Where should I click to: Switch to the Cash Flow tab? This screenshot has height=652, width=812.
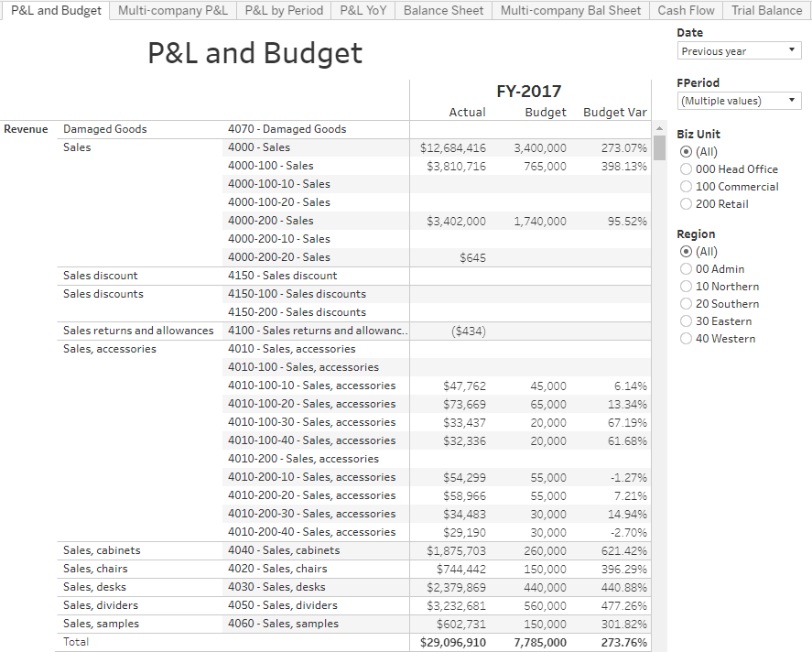[x=686, y=10]
